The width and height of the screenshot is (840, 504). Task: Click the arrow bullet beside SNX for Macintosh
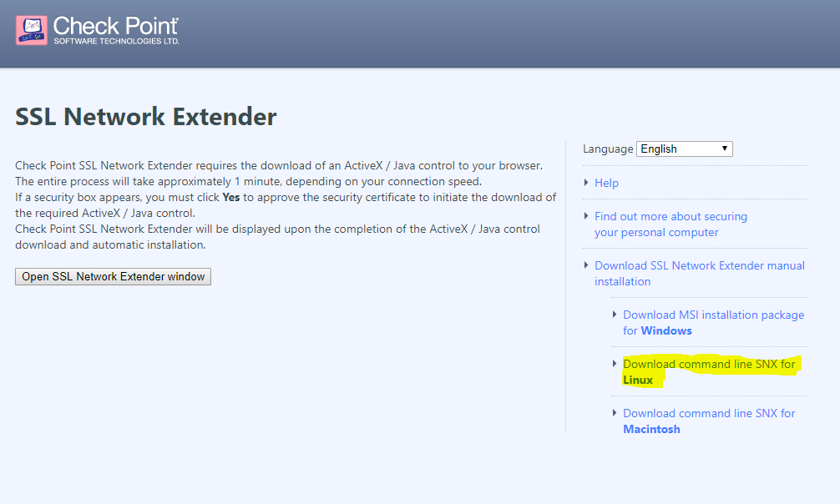pos(615,413)
